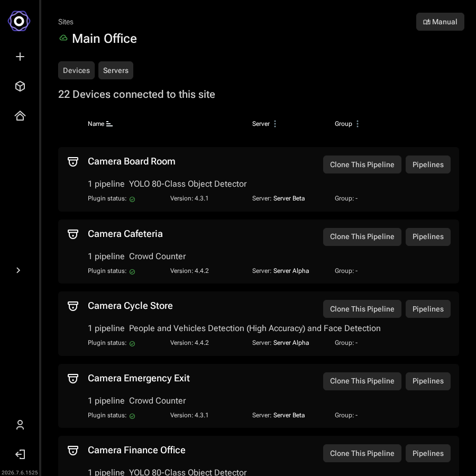Click Version 4.3.1 on Camera Board Room

[x=189, y=198]
